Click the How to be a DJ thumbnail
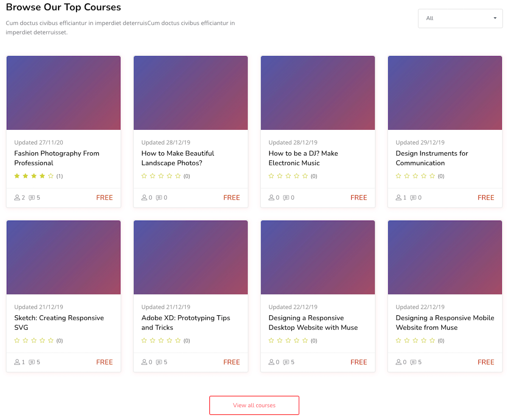Image resolution: width=509 pixels, height=420 pixels. [318, 93]
